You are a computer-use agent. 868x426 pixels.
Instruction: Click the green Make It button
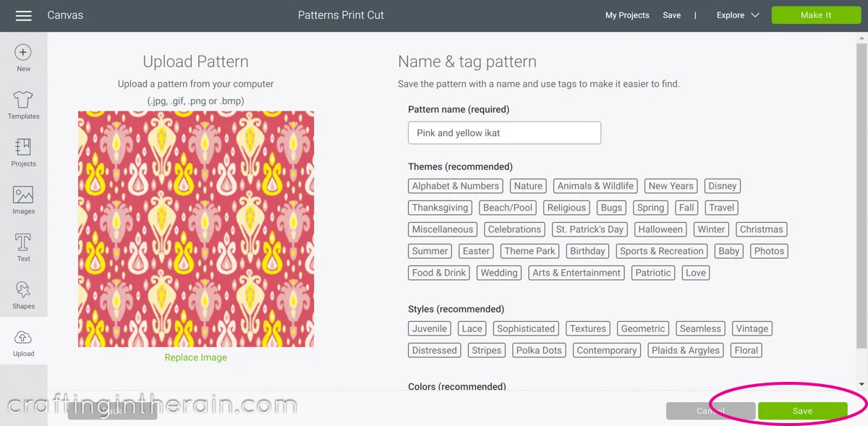point(816,15)
